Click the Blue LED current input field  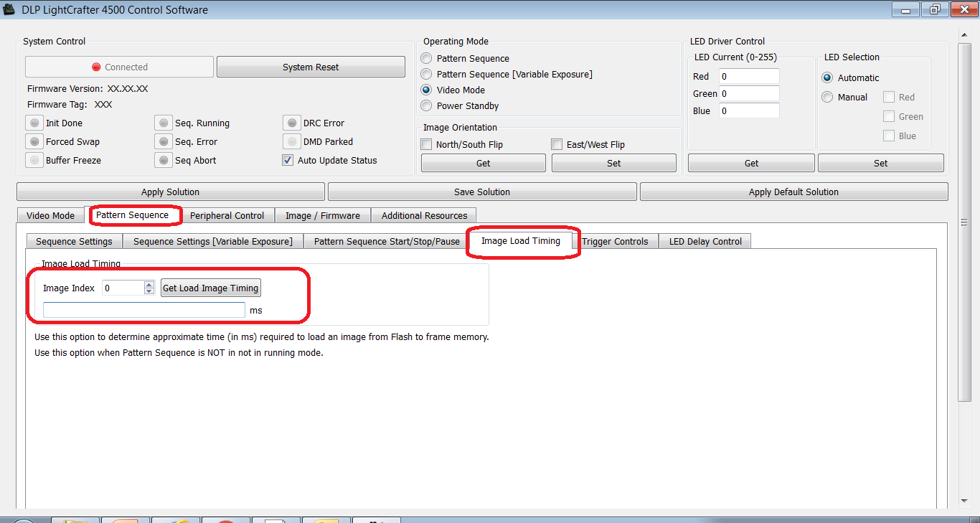coord(749,110)
